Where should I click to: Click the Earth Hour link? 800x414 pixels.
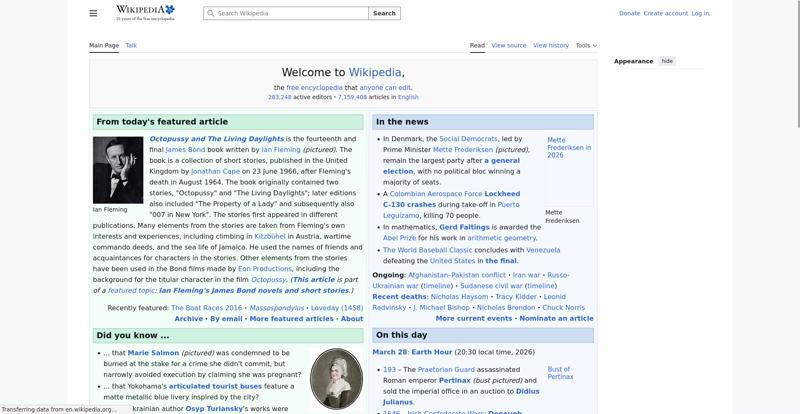[x=432, y=352]
